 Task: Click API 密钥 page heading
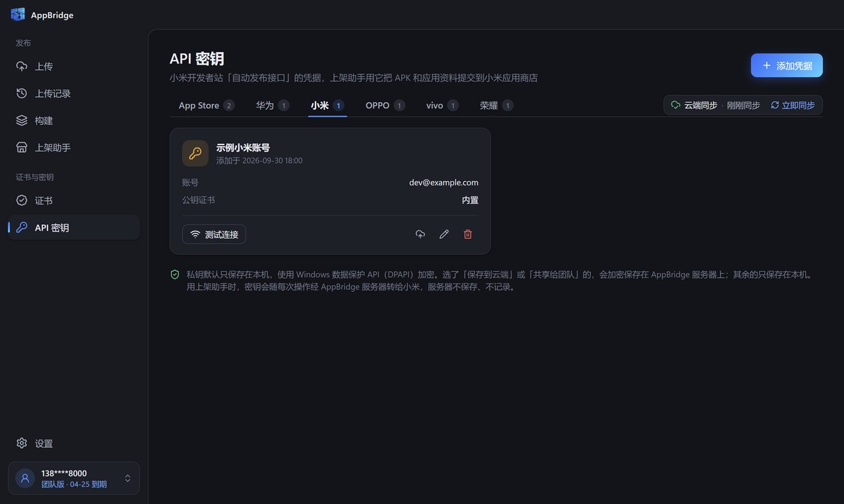[197, 59]
